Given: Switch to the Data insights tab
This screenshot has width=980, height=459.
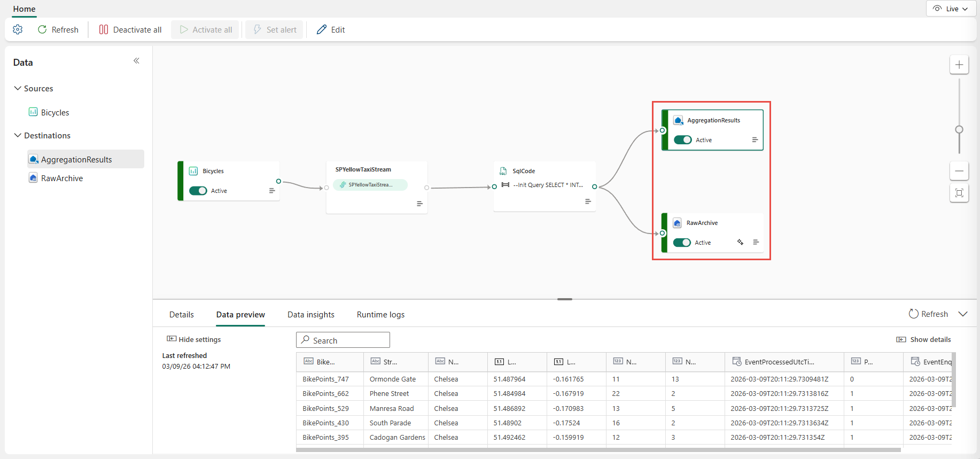Looking at the screenshot, I should pyautogui.click(x=310, y=315).
